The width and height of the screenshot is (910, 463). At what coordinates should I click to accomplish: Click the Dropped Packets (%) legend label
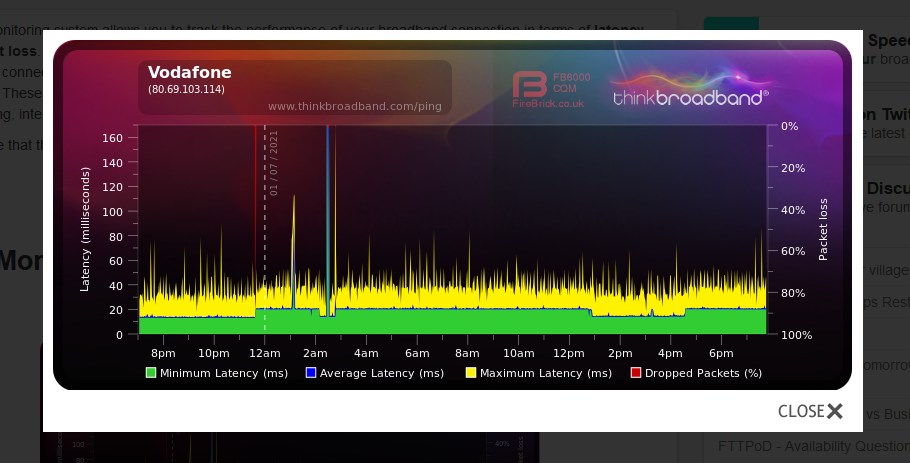(703, 373)
